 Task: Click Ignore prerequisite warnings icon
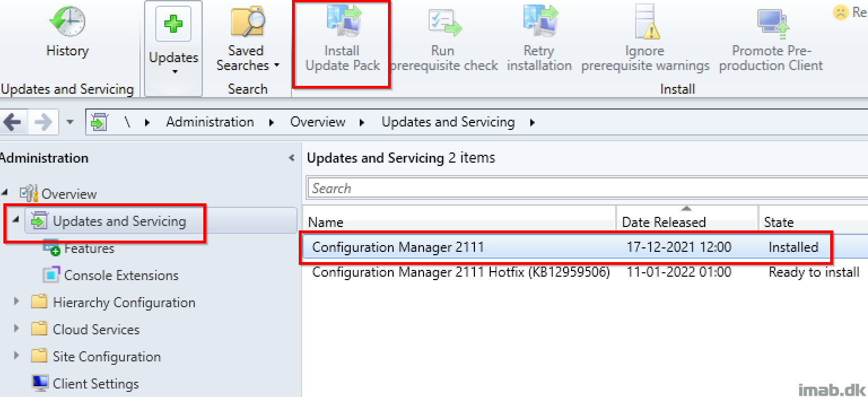645,23
